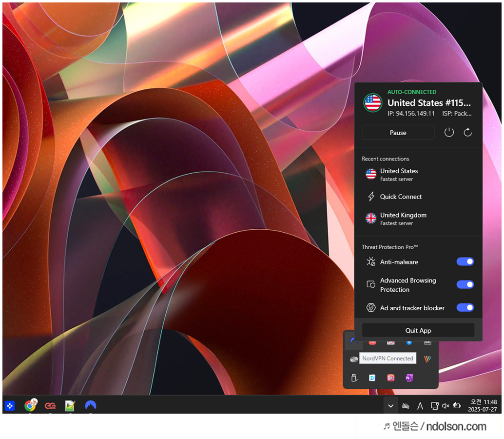Click the Threat Protection Pro heading
Viewport: 504px width, 439px height.
(x=389, y=247)
